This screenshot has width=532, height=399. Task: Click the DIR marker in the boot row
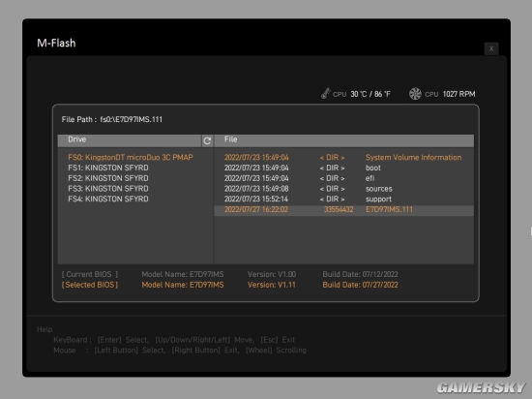point(332,169)
